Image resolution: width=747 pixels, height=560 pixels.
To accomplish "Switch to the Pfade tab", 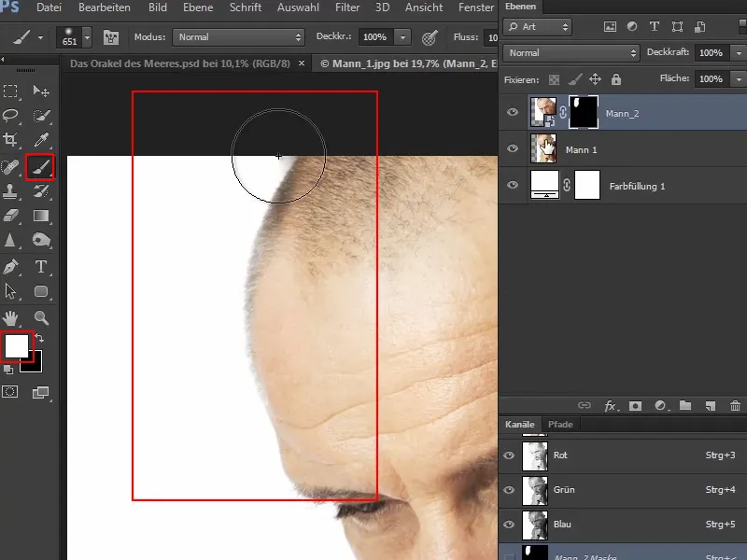I will pyautogui.click(x=560, y=425).
